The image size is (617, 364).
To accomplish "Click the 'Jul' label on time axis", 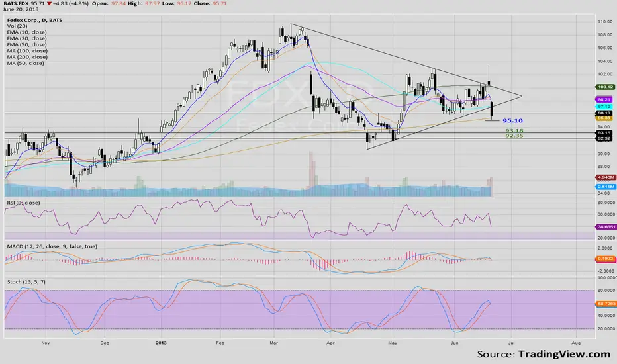I will pos(511,343).
